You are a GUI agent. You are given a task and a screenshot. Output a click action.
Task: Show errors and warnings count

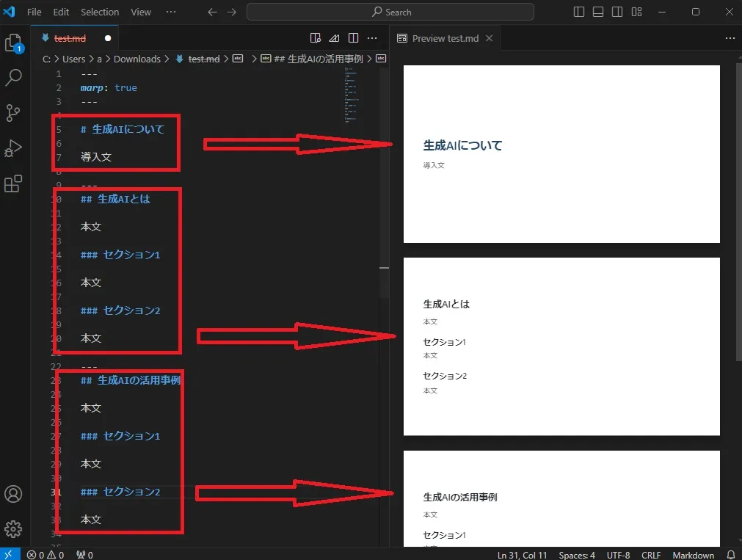46,555
